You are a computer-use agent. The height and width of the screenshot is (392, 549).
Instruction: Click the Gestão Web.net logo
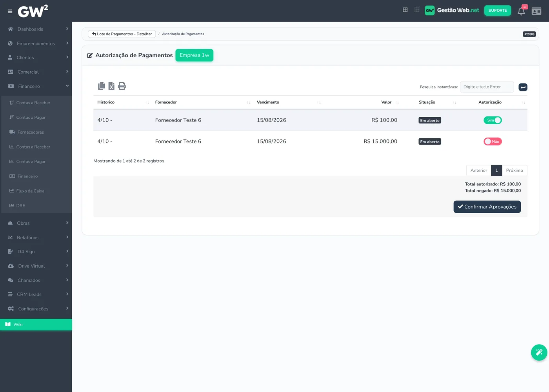pyautogui.click(x=452, y=10)
